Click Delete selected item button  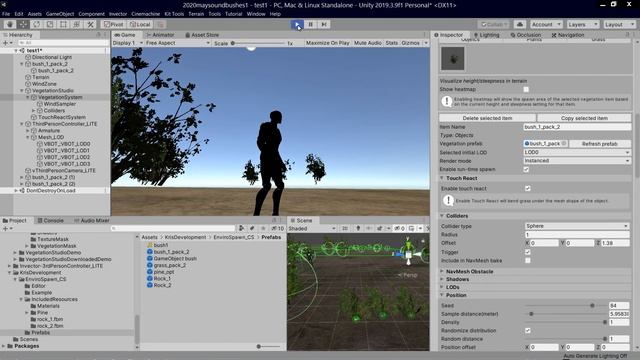pyautogui.click(x=487, y=118)
